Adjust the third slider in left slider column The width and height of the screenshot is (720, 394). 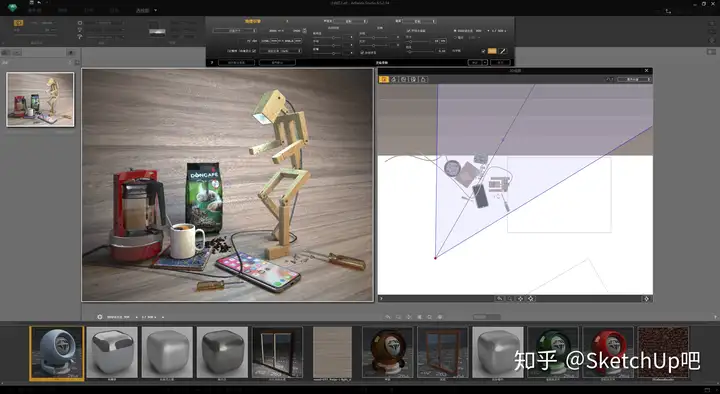pos(333,53)
